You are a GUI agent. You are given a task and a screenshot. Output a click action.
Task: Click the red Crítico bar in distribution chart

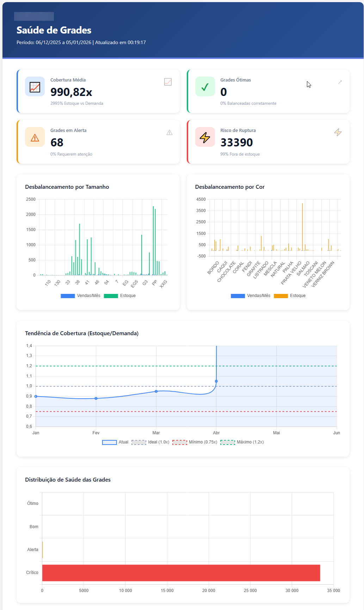[181, 573]
